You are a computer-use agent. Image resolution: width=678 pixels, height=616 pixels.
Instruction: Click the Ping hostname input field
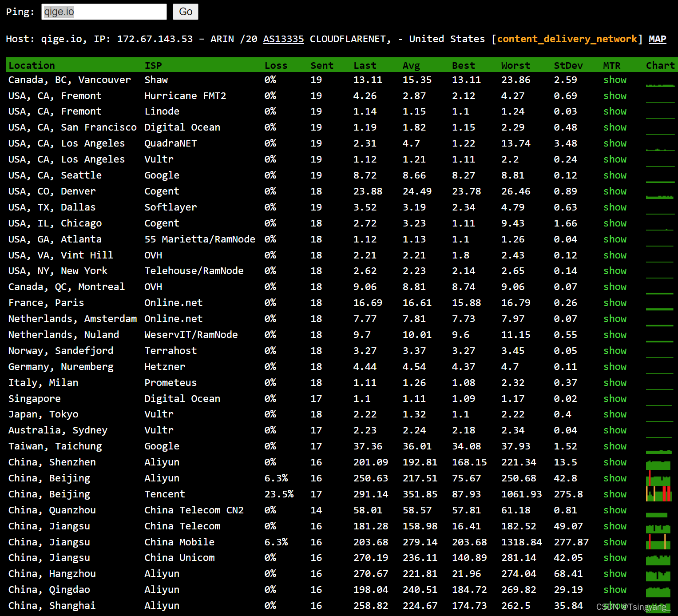pos(104,12)
